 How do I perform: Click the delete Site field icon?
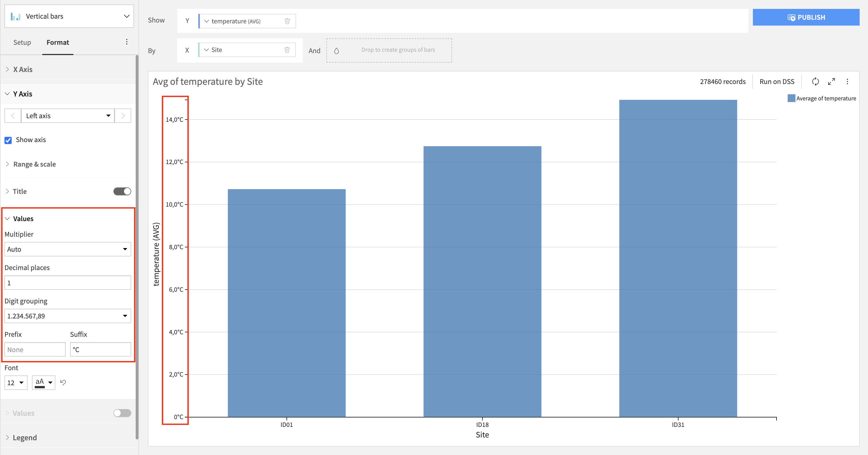coord(287,50)
